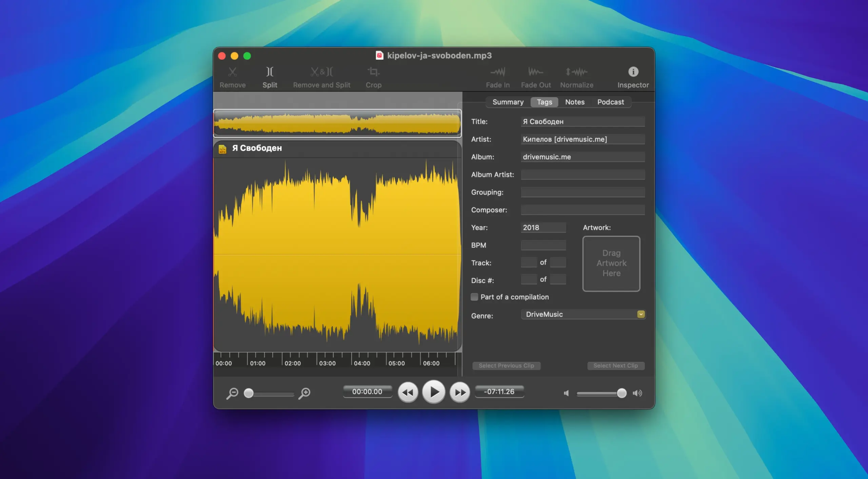The height and width of the screenshot is (479, 868).
Task: Open the Podcast tab
Action: coord(610,102)
